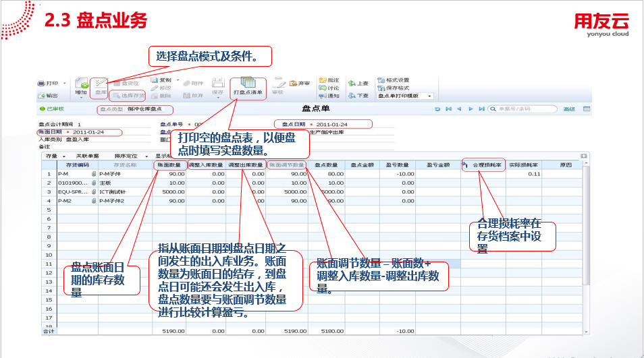Click the 输出 export button
Image resolution: width=644 pixels, height=358 pixels.
pos(48,96)
